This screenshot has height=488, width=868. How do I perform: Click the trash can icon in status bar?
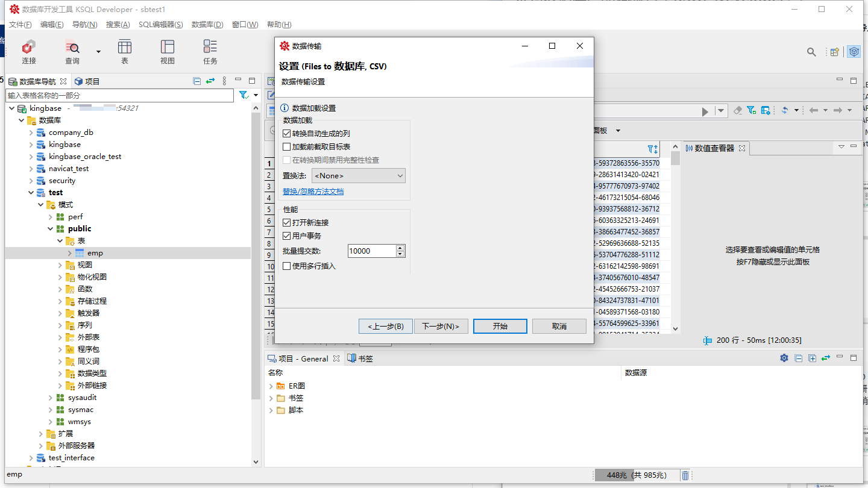[x=685, y=475]
